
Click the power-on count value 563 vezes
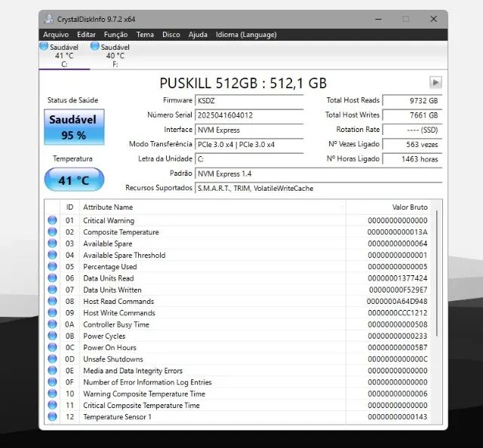coord(412,144)
